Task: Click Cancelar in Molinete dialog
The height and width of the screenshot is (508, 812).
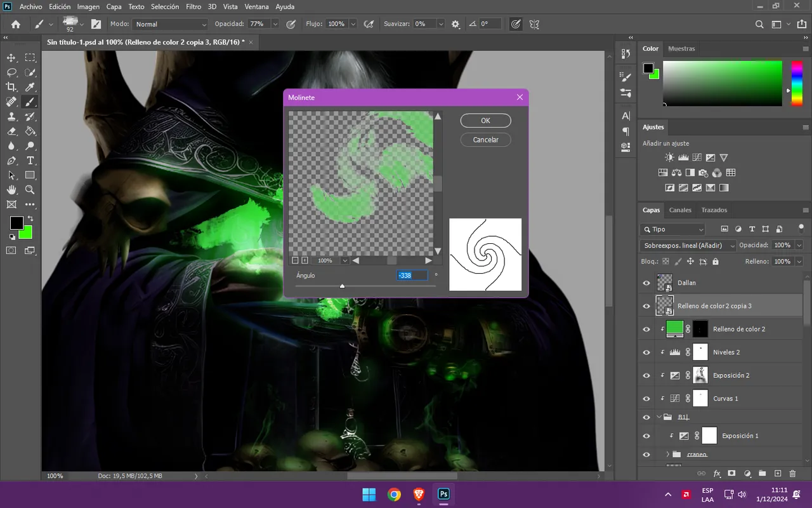Action: (485, 140)
